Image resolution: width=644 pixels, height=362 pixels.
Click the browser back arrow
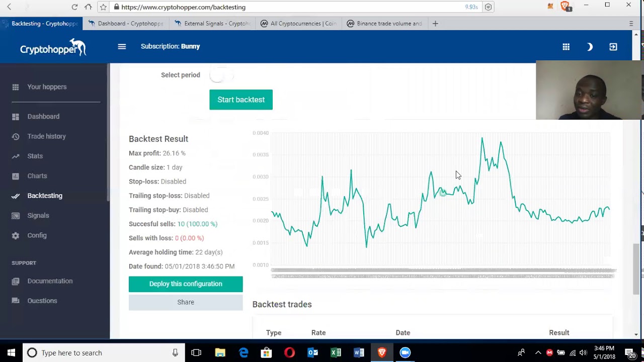tap(9, 7)
